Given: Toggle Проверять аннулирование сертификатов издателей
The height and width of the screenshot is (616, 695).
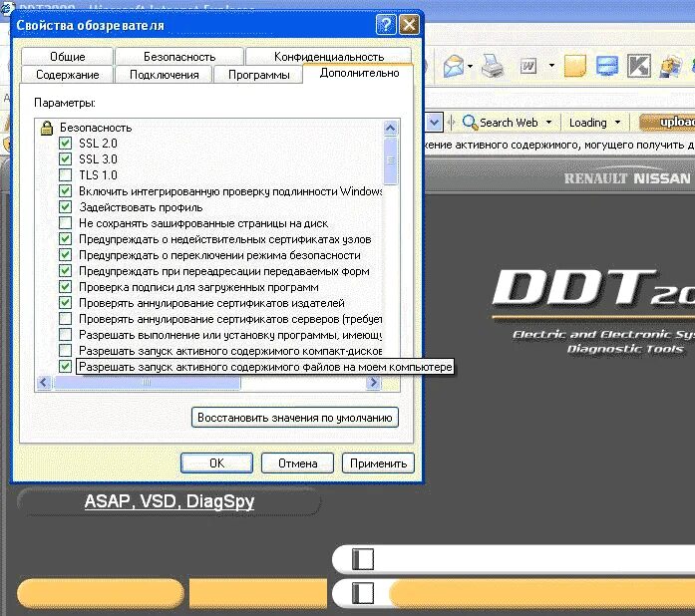Looking at the screenshot, I should [x=65, y=303].
